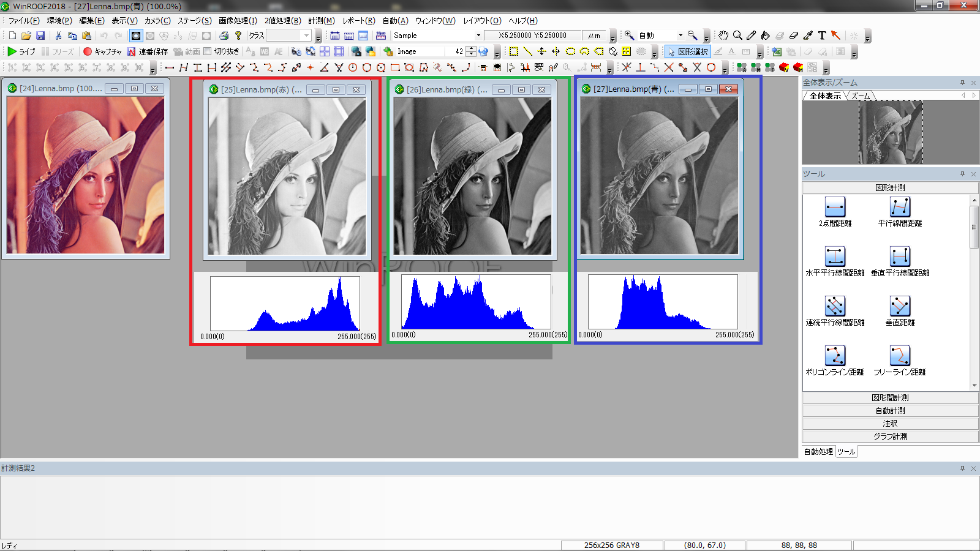Select the paint bucket fill tool
This screenshot has height=551, width=980.
(766, 36)
